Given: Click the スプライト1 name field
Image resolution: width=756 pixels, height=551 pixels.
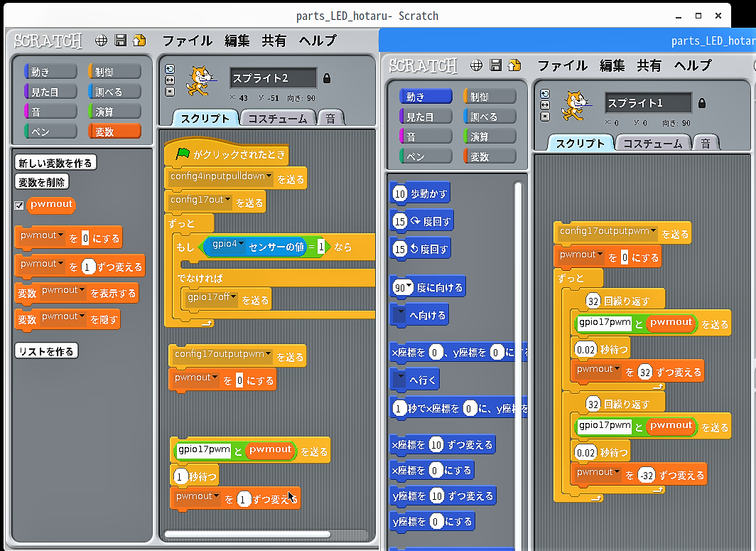Looking at the screenshot, I should tap(649, 103).
